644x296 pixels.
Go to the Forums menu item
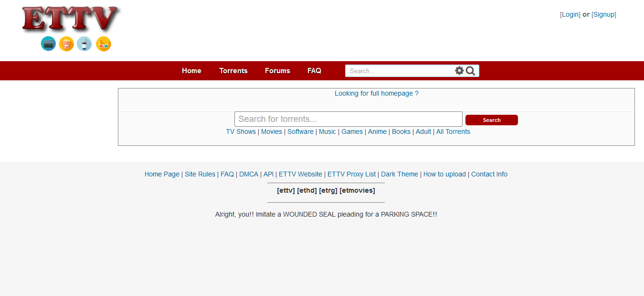tap(277, 71)
